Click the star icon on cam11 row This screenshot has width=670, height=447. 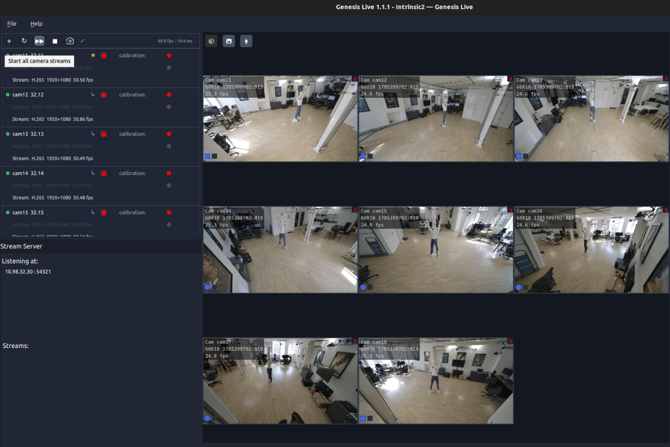(x=93, y=55)
